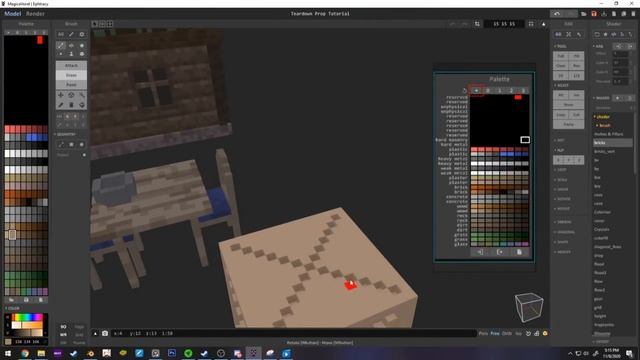Image resolution: width=640 pixels, height=360 pixels.
Task: Switch camera to Orth mode
Action: point(507,333)
